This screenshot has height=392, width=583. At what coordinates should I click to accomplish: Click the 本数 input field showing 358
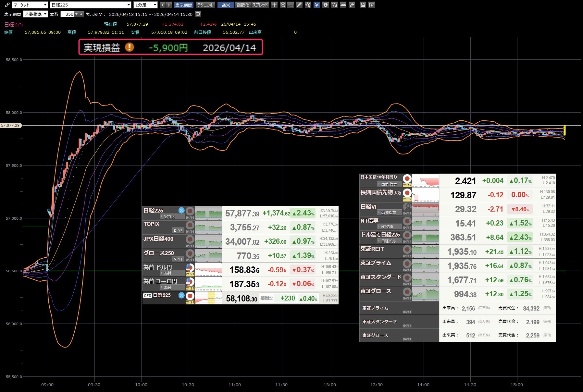(x=68, y=14)
